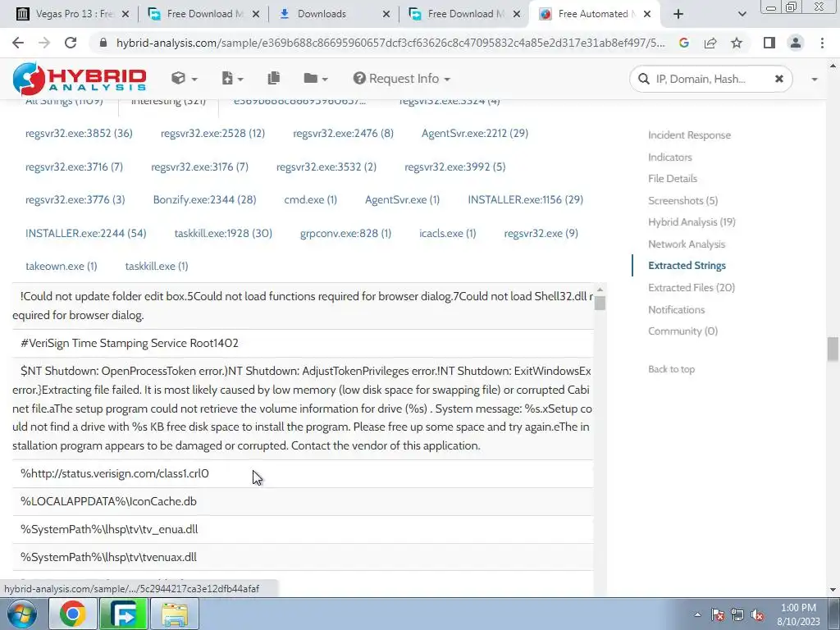Image resolution: width=840 pixels, height=630 pixels.
Task: Jump to Network Analysis section
Action: pyautogui.click(x=687, y=244)
